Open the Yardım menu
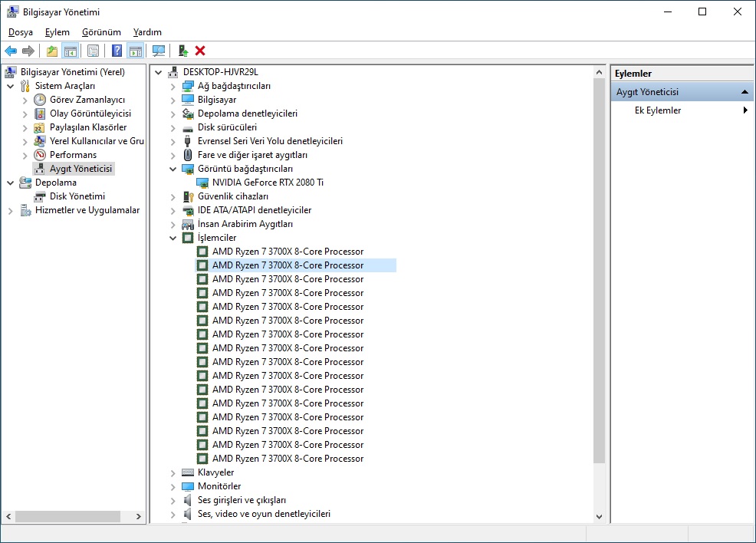Screen dimensions: 756x543 coord(147,32)
